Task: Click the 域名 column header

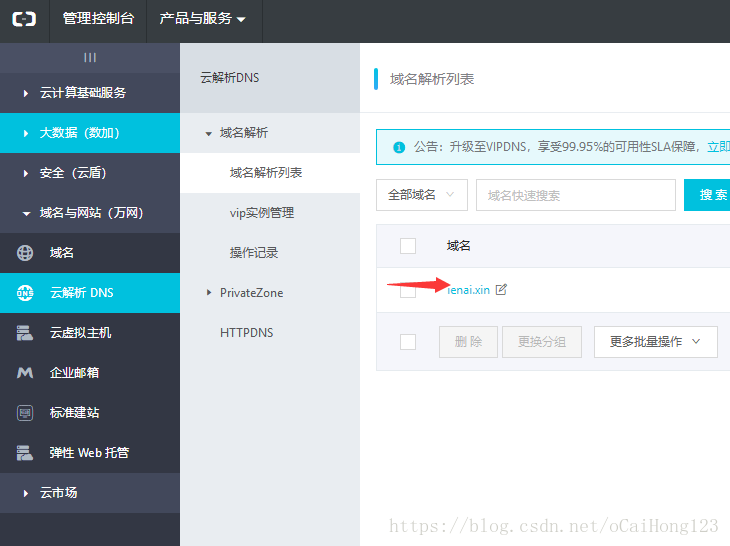Action: point(459,246)
